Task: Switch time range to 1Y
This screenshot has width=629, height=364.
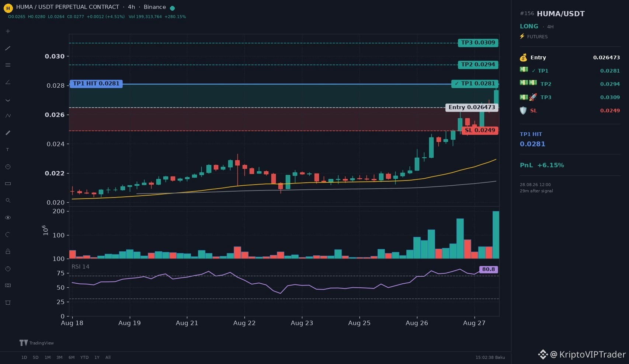Action: [97, 357]
